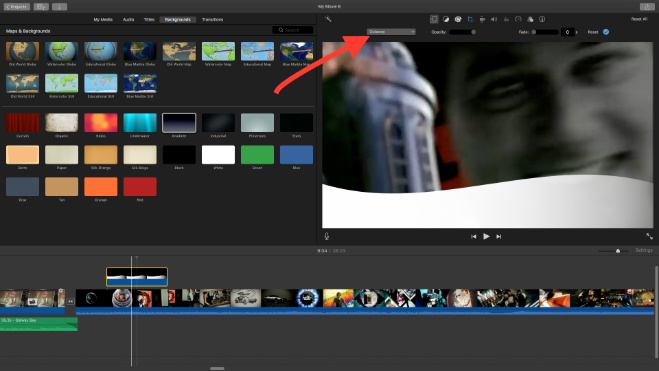Select the Backgrounds tab

[x=178, y=20]
